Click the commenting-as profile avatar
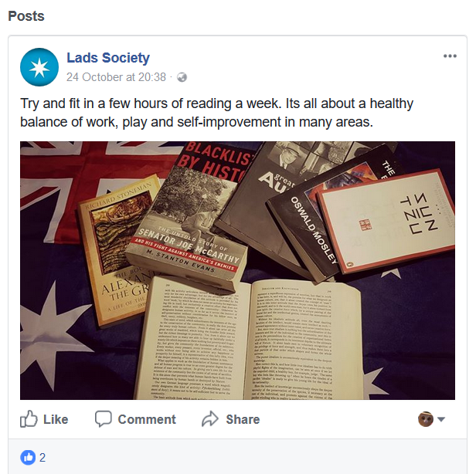 (x=425, y=419)
